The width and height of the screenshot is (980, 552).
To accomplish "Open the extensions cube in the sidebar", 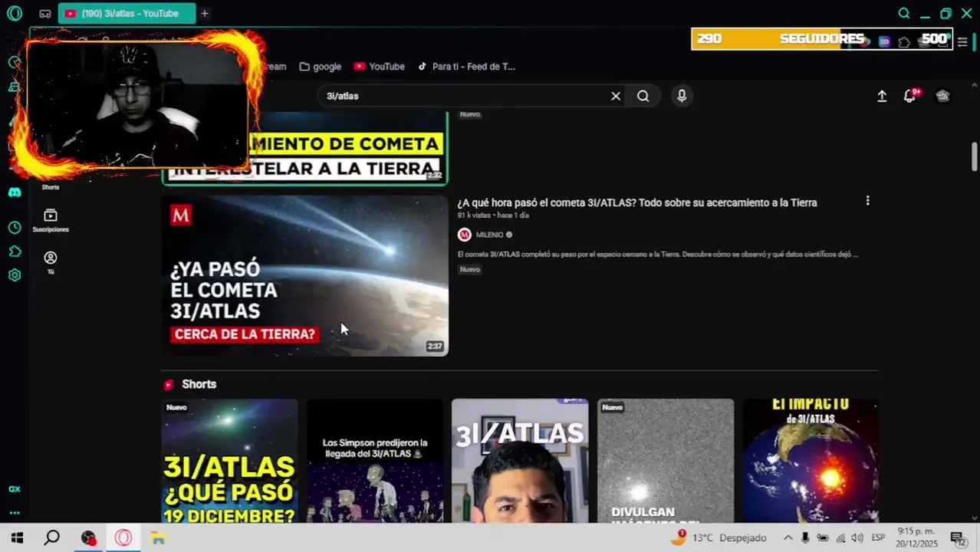I will 14,251.
